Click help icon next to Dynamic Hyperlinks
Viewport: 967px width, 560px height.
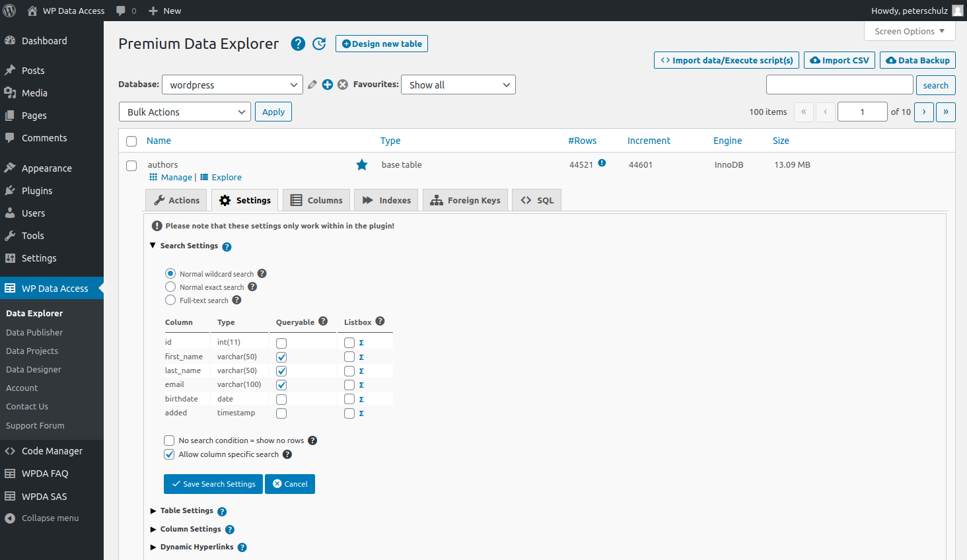(x=242, y=547)
